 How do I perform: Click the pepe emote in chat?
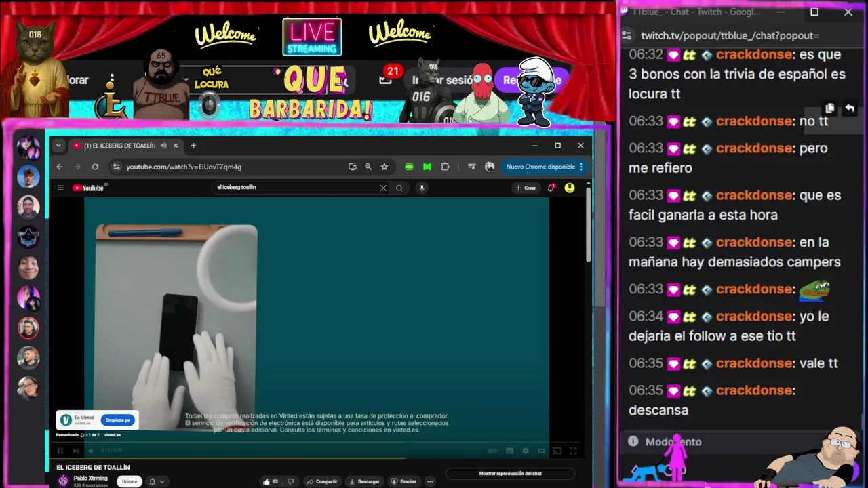coord(814,289)
